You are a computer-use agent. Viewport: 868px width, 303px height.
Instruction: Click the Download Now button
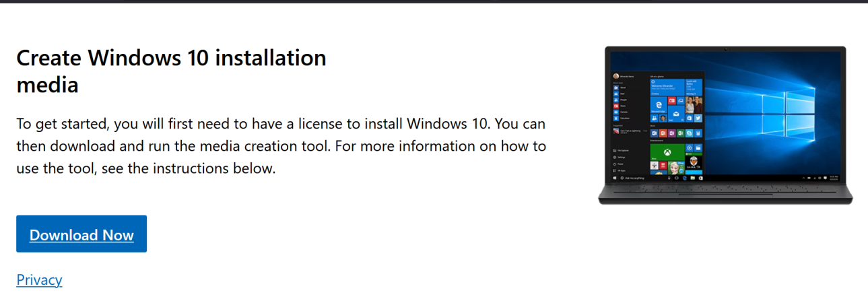[81, 234]
